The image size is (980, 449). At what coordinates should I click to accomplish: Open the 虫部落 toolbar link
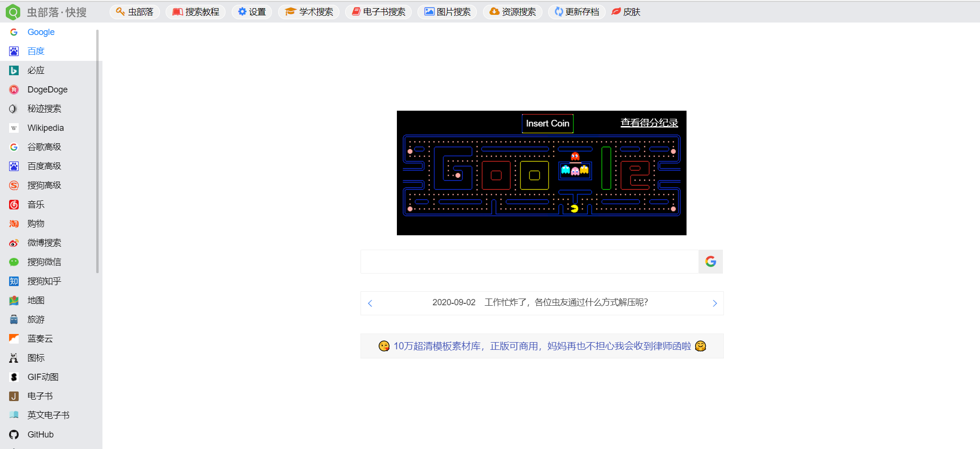[x=135, y=12]
